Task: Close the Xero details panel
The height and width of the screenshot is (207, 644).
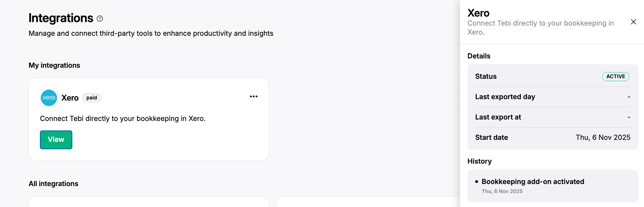Action: [x=634, y=22]
